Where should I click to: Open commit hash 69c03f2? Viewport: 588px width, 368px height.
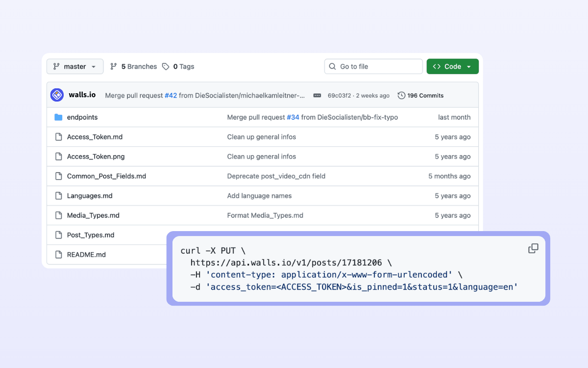[339, 95]
